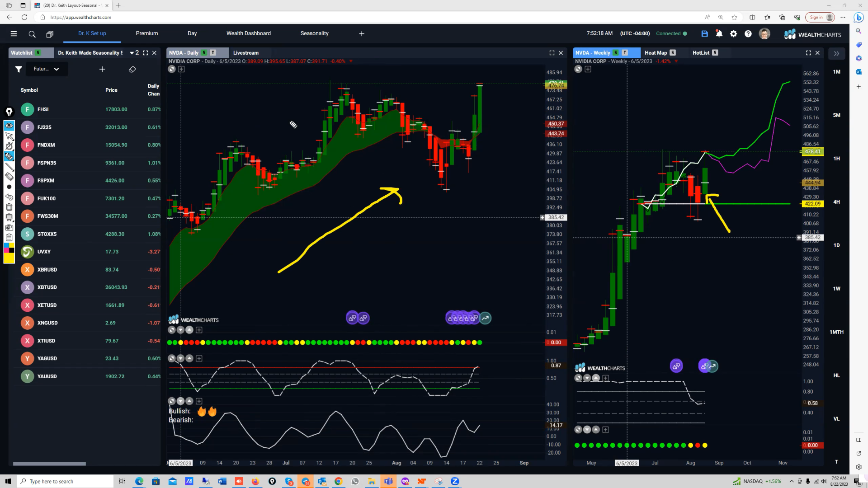Collapse daily momentum dots indicator arrow
868x488 pixels.
pyautogui.click(x=180, y=330)
